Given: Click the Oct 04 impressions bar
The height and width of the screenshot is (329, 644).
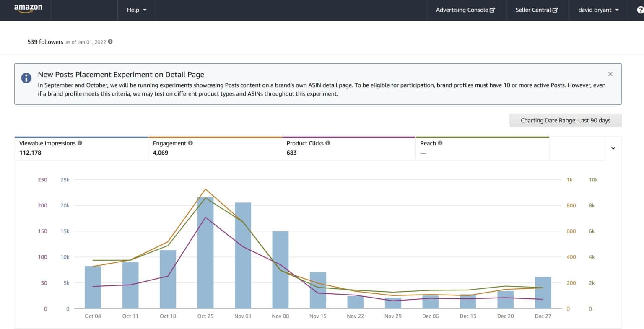Looking at the screenshot, I should coord(93,287).
